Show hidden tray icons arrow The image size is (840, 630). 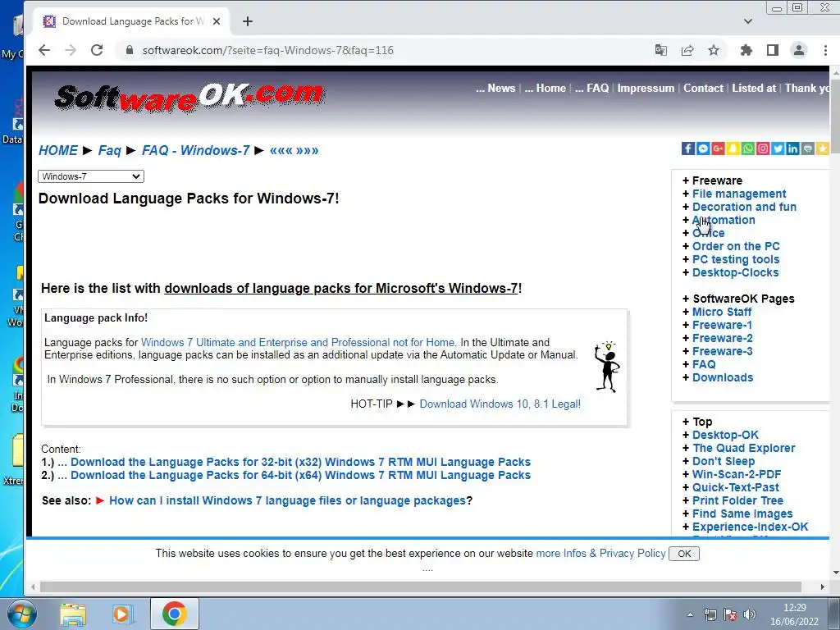[691, 614]
